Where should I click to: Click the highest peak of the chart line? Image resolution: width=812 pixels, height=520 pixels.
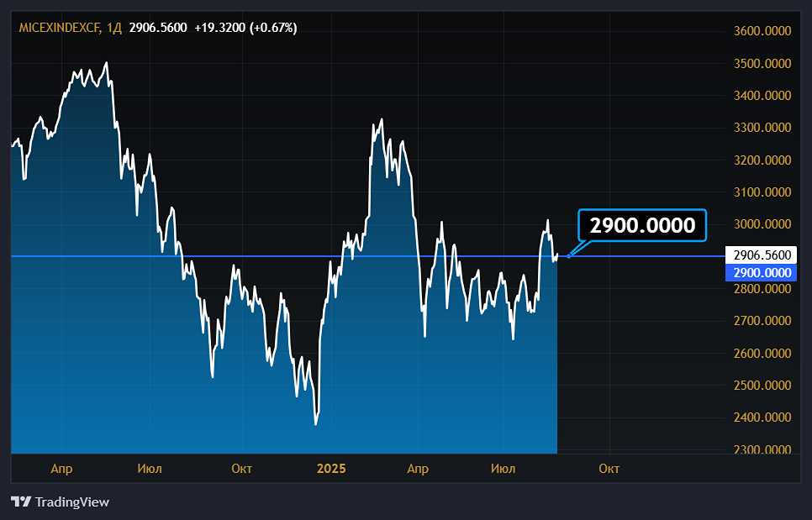[x=106, y=63]
